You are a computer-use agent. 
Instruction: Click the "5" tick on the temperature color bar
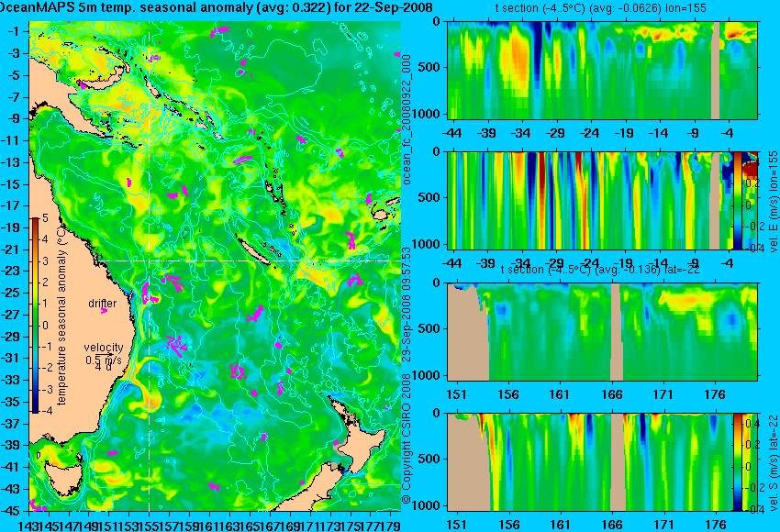pos(45,217)
